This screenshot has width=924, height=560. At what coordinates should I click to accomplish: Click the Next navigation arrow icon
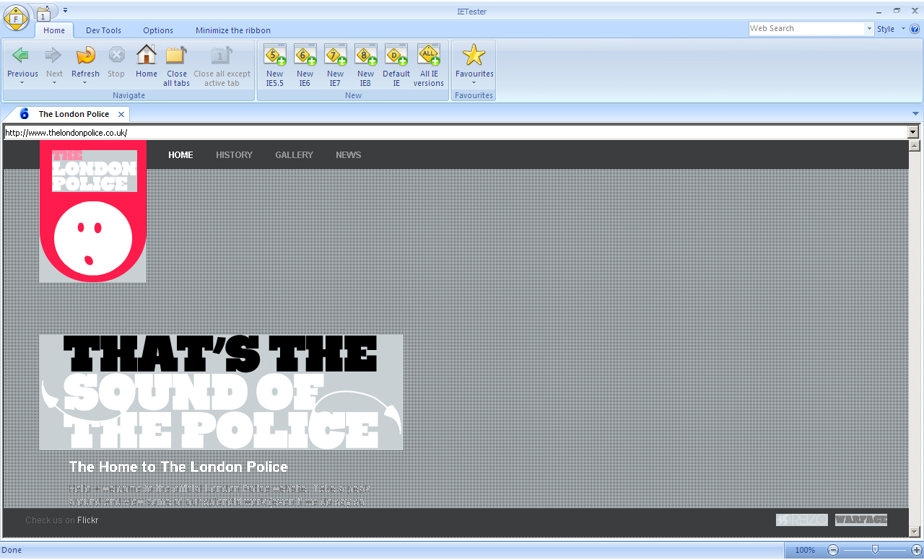pyautogui.click(x=54, y=55)
